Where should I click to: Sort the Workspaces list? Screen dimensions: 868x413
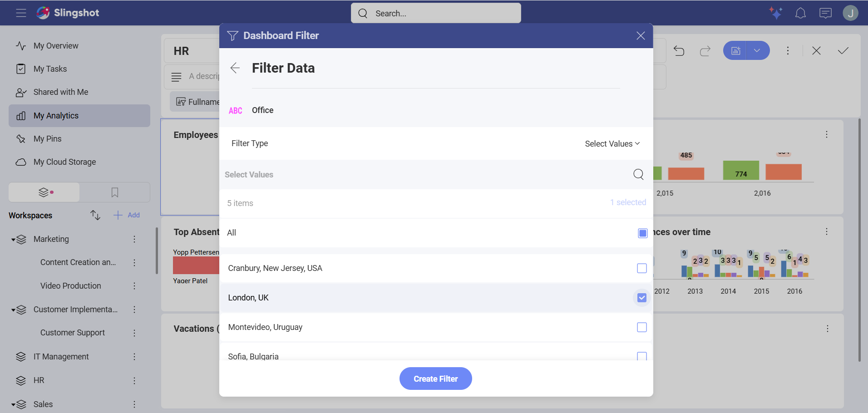[95, 215]
